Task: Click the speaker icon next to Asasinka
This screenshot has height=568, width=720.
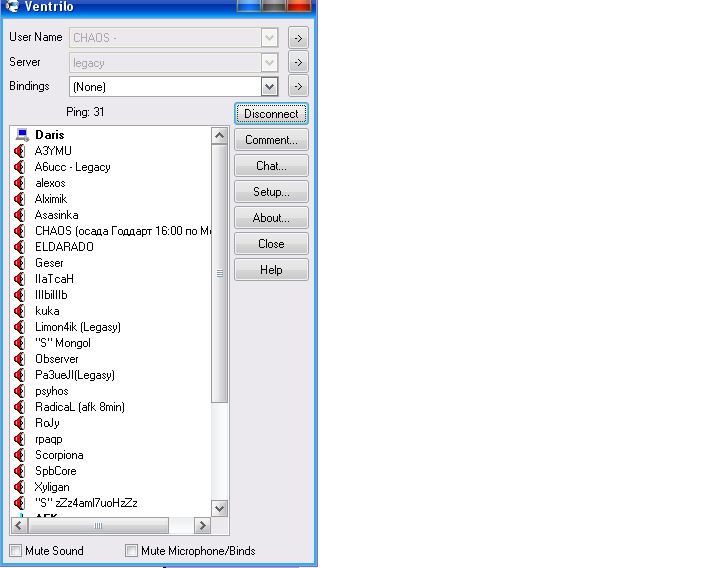Action: tap(19, 215)
